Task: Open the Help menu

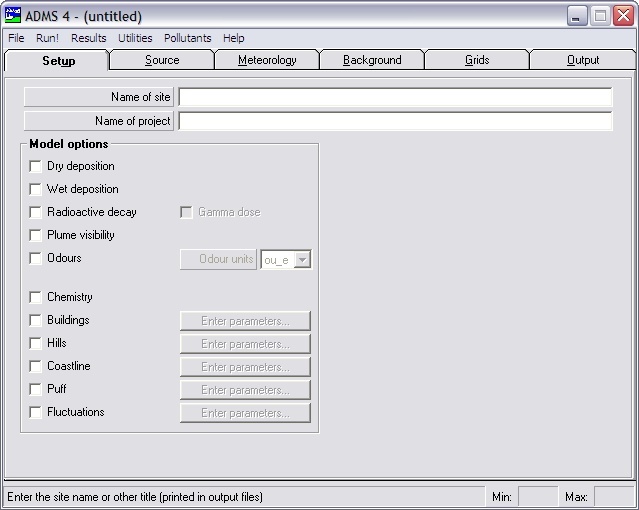Action: point(234,38)
